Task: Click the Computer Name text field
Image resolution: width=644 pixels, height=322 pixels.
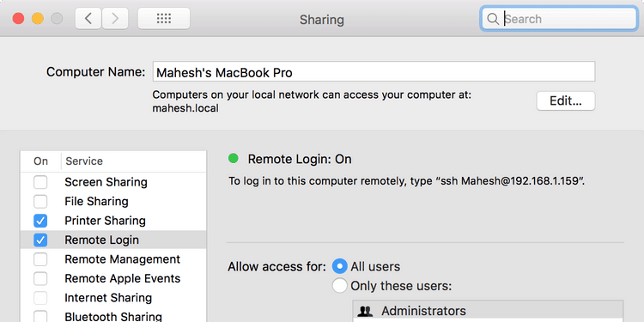Action: click(374, 72)
